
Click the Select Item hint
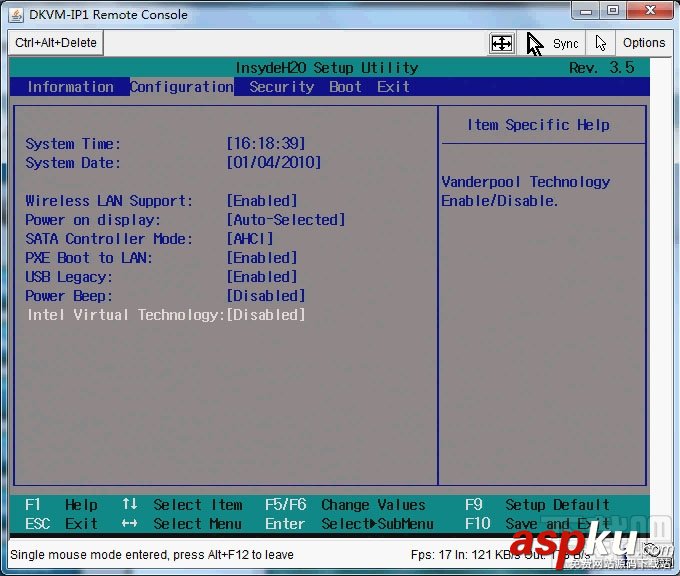182,504
